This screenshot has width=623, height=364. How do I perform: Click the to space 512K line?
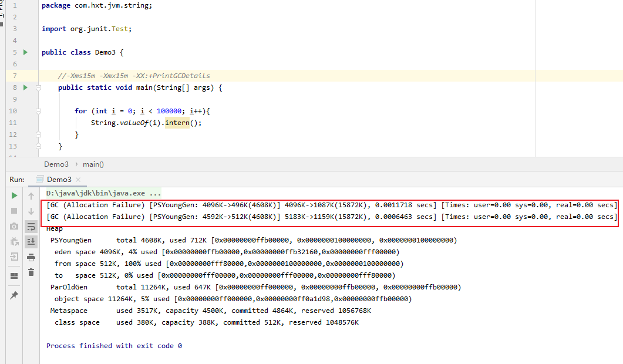225,275
